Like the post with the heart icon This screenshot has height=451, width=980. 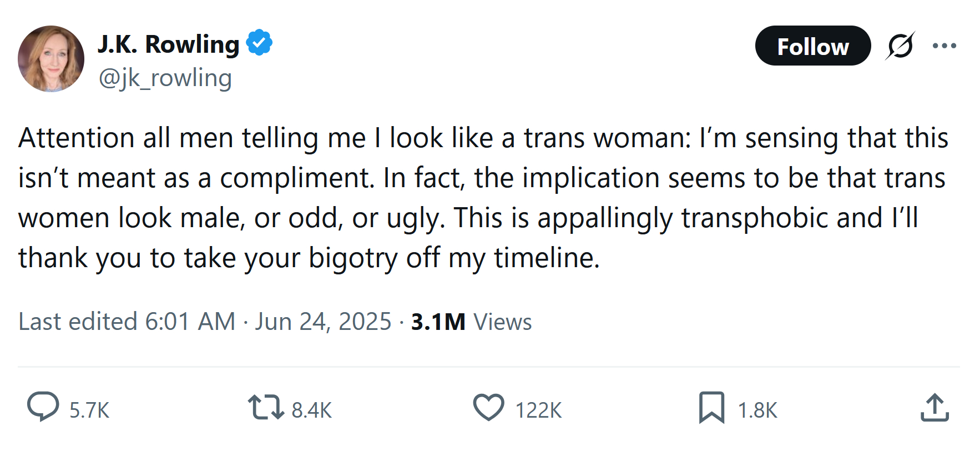coord(488,407)
